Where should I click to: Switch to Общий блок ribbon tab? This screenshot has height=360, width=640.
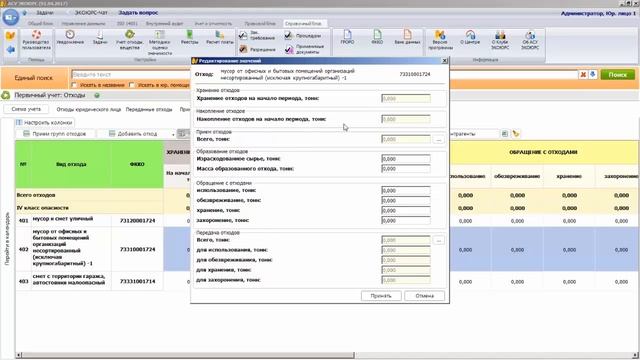(x=40, y=24)
